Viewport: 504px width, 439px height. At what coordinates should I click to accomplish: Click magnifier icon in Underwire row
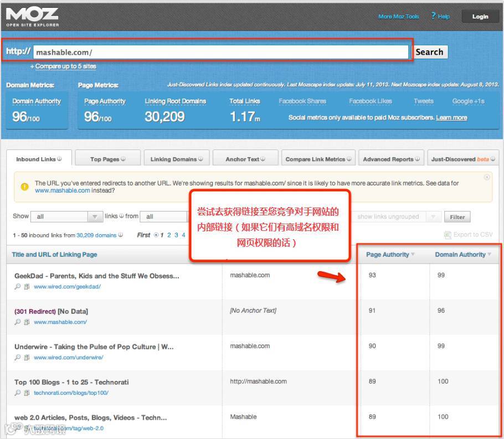pyautogui.click(x=18, y=357)
